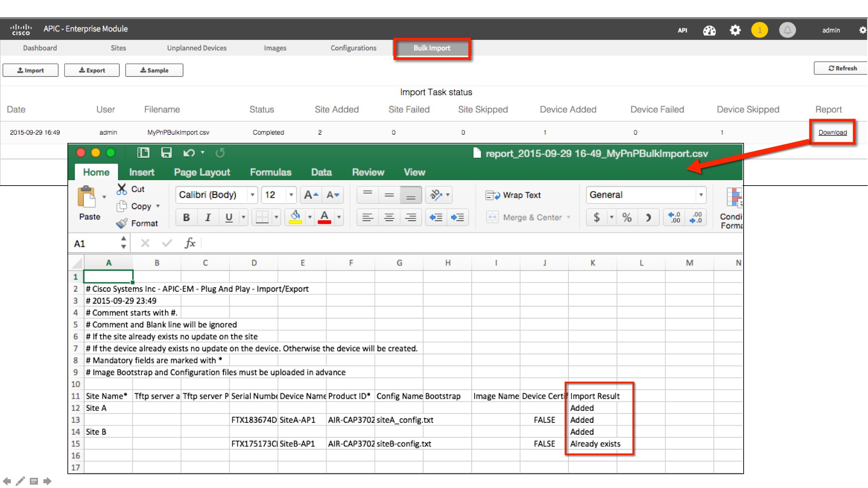
Task: Click the Excel Undo arrow icon
Action: [x=189, y=153]
